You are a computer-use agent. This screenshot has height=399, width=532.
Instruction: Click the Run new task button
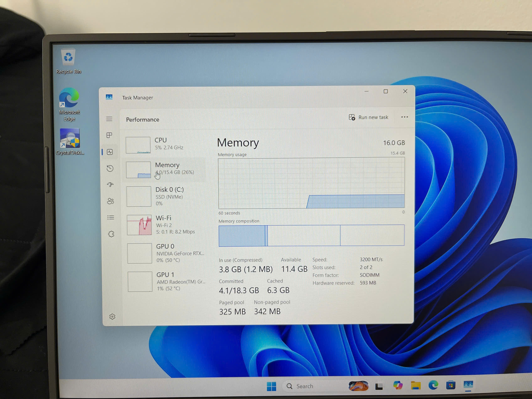(368, 117)
